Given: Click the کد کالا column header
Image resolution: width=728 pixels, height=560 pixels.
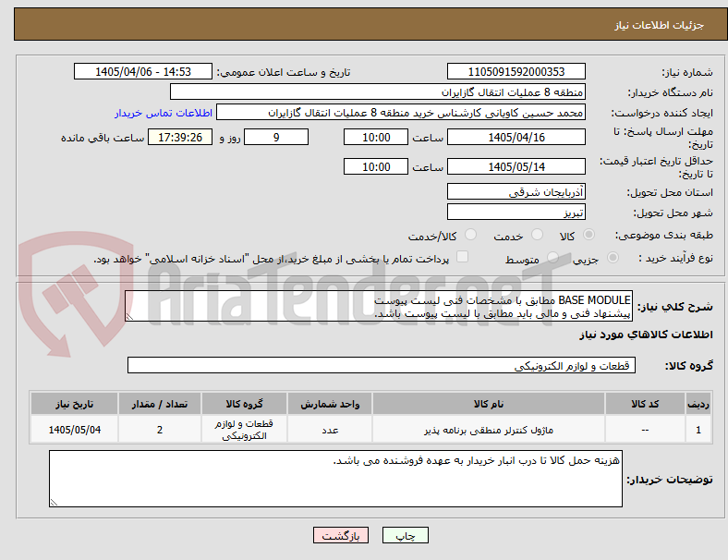Looking at the screenshot, I should [645, 404].
